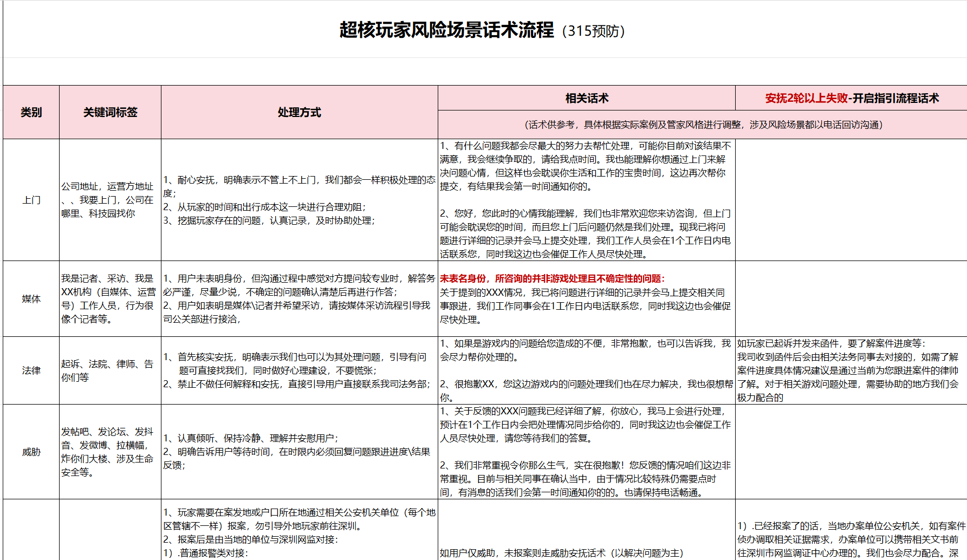Image resolution: width=967 pixels, height=560 pixels.
Task: Select handling cell starting 用户未表明身份
Action: pyautogui.click(x=299, y=299)
